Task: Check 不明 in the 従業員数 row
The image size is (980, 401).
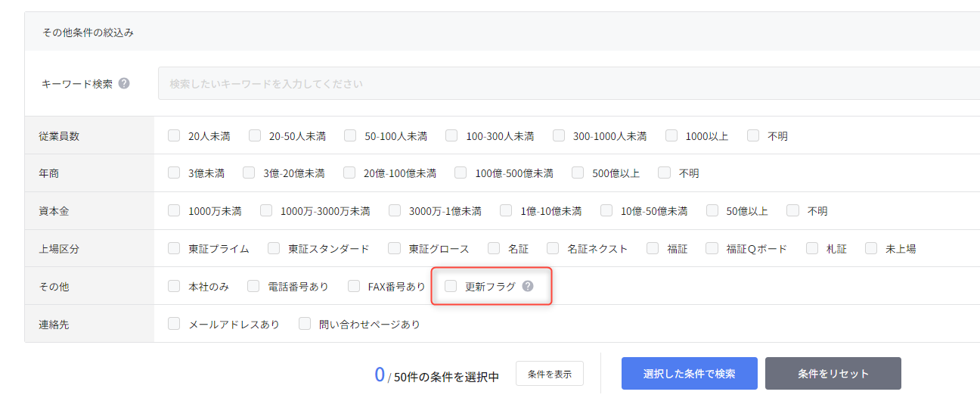Action: 753,135
